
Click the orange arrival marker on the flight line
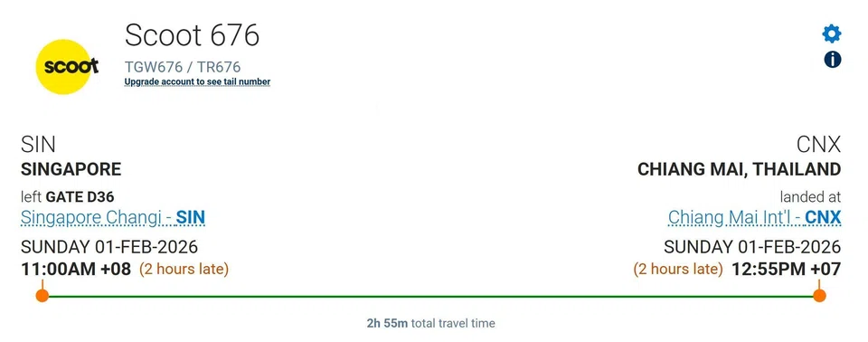point(819,296)
